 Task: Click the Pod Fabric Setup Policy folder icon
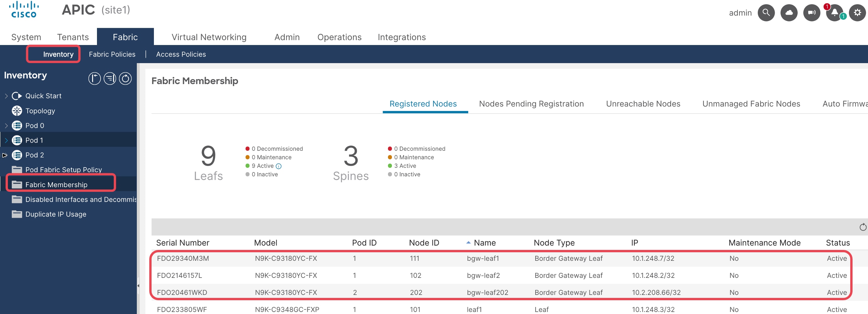coord(16,169)
